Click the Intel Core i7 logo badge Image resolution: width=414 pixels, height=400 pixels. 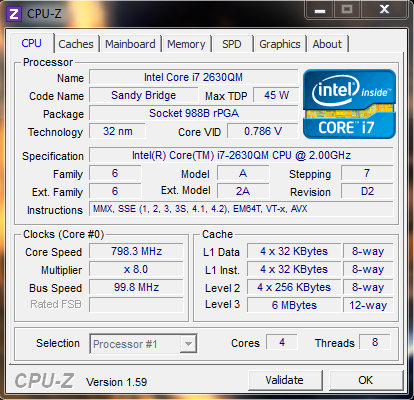(x=349, y=104)
